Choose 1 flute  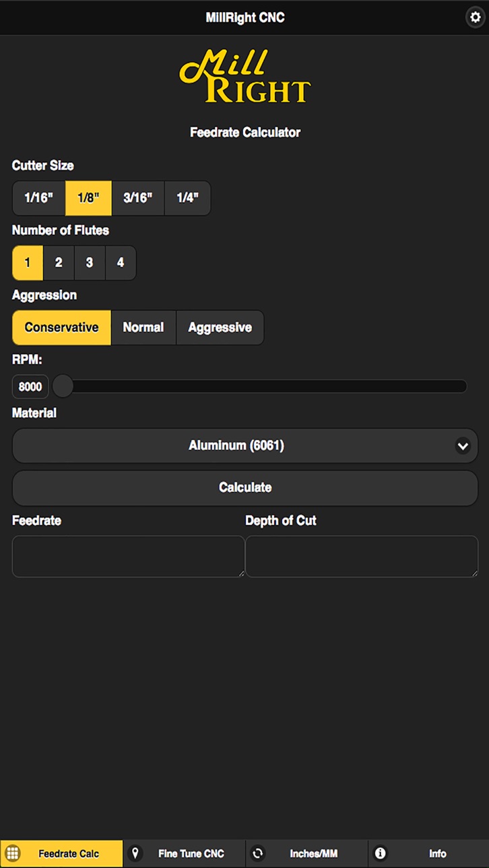28,262
